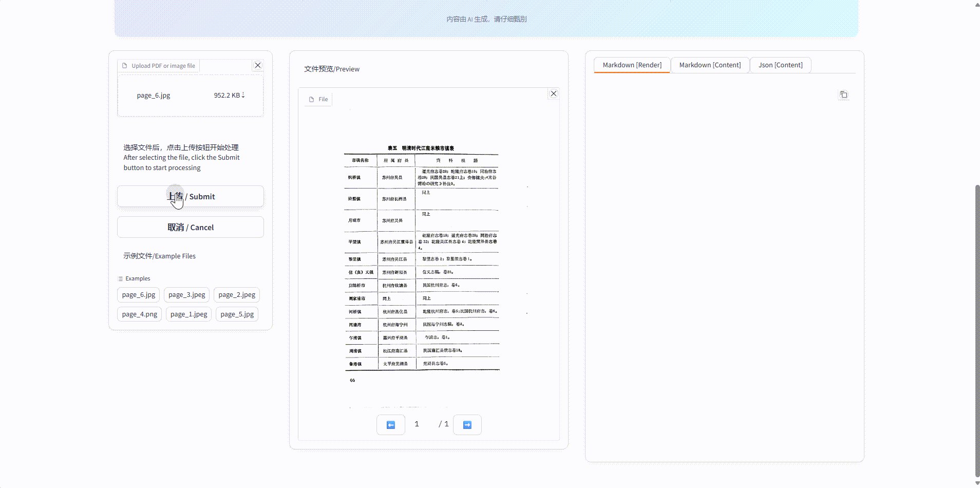Screen dimensions: 980x488
Task: Click the page number field showing 1
Action: (417, 424)
